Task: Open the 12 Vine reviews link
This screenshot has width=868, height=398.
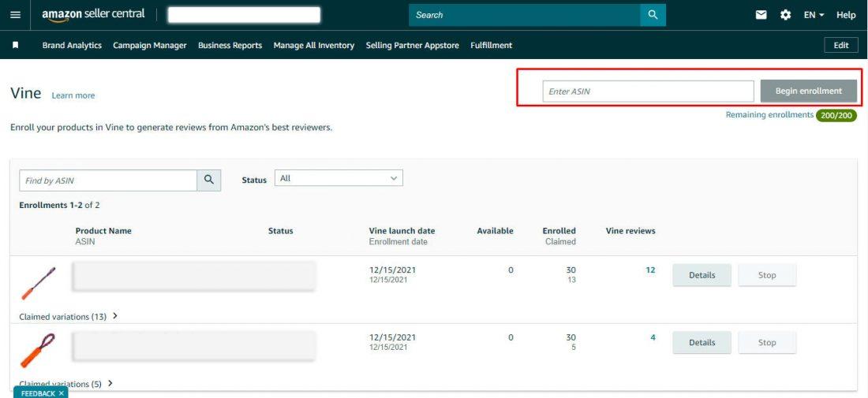Action: (x=650, y=270)
